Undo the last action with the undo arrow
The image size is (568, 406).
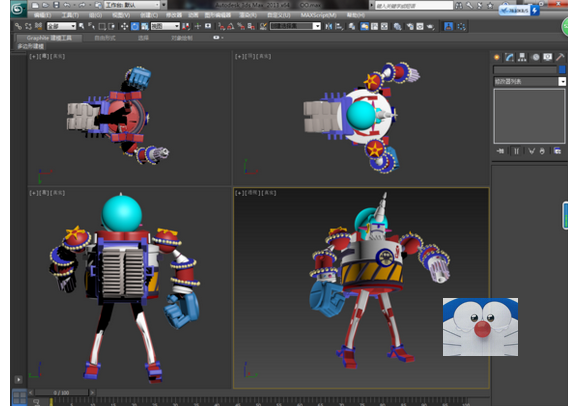[67, 5]
